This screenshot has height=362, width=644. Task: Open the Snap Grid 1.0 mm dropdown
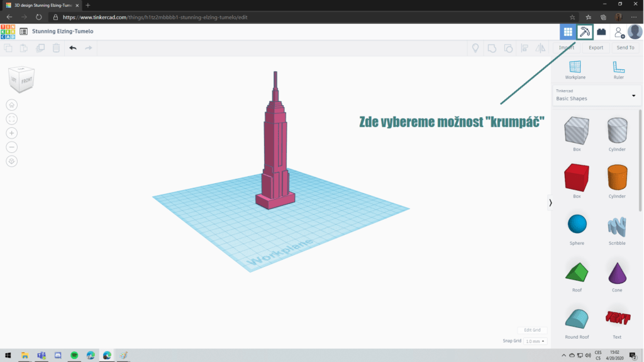[535, 341]
